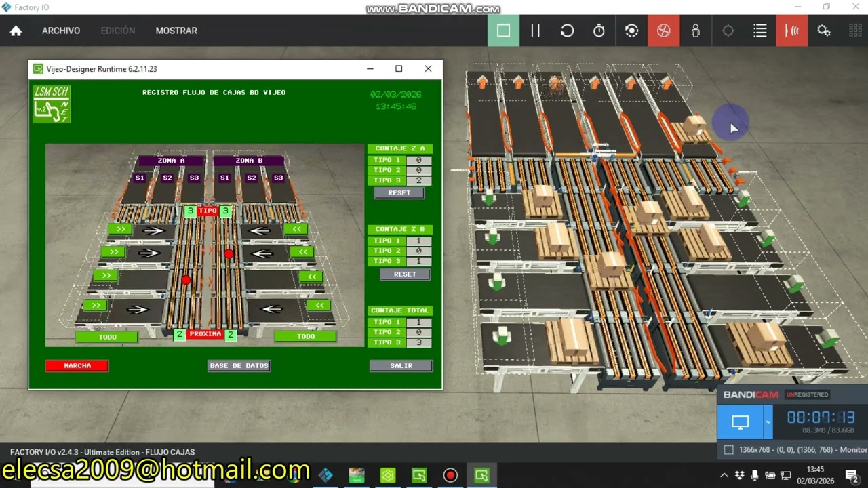Show hidden tray icons chevron
This screenshot has height=488, width=868.
(724, 475)
